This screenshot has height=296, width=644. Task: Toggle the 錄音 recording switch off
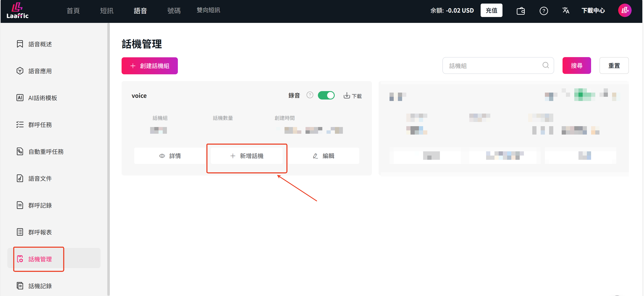tap(326, 95)
